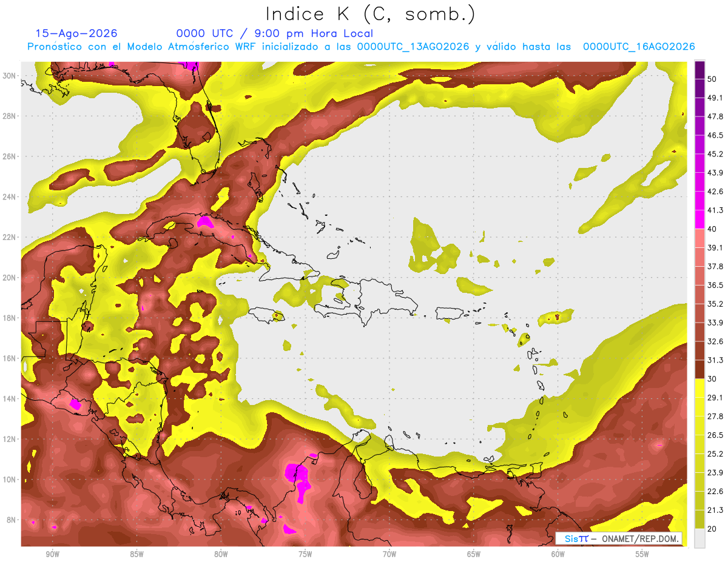Screen dimensions: 728x562
Task: Click the '37.8' value on the color scale
Action: pyautogui.click(x=715, y=267)
